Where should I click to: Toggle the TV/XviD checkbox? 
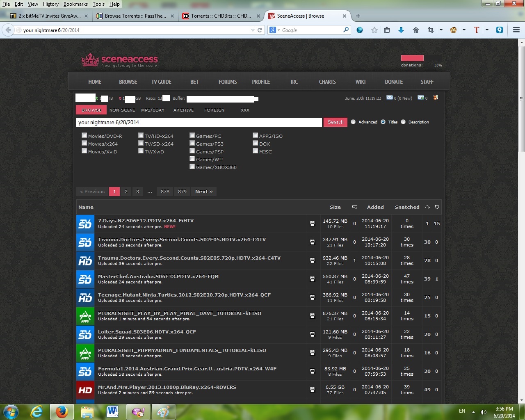[141, 151]
